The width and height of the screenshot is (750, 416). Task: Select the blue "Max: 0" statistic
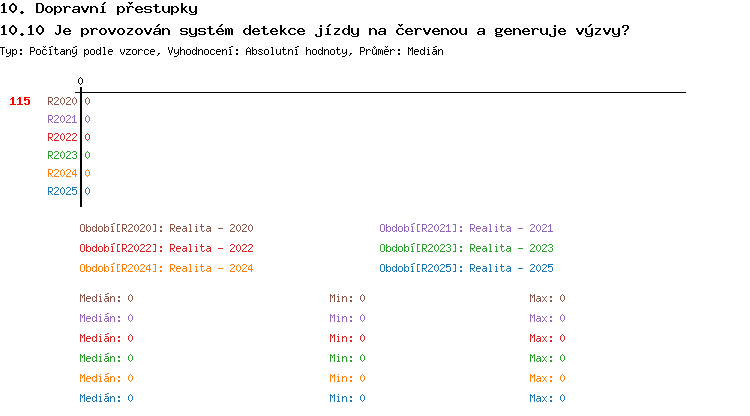[547, 398]
